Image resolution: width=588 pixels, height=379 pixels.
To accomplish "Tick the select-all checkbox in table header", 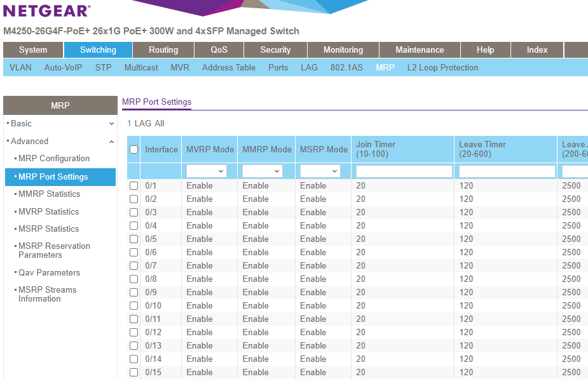I will (133, 150).
